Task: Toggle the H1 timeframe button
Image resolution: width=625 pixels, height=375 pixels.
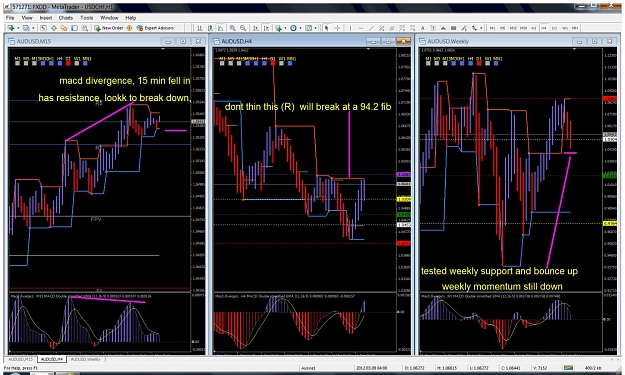Action: tap(534, 28)
